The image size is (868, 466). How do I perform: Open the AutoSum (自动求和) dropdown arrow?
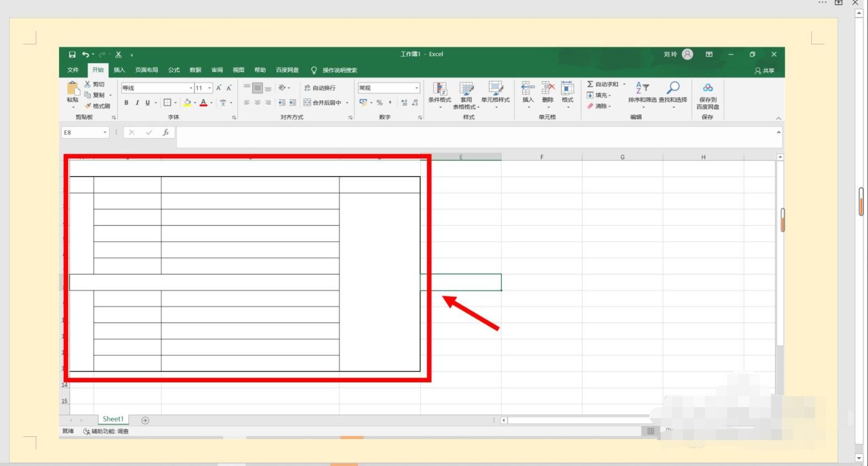click(x=624, y=84)
